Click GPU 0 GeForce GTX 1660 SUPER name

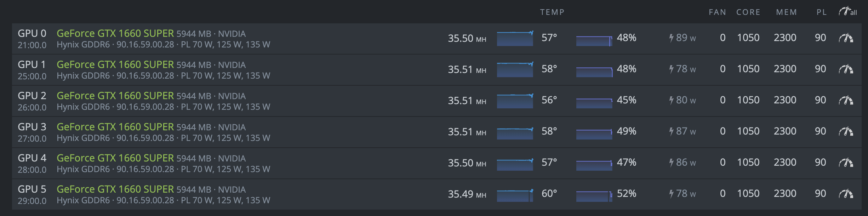(x=115, y=33)
